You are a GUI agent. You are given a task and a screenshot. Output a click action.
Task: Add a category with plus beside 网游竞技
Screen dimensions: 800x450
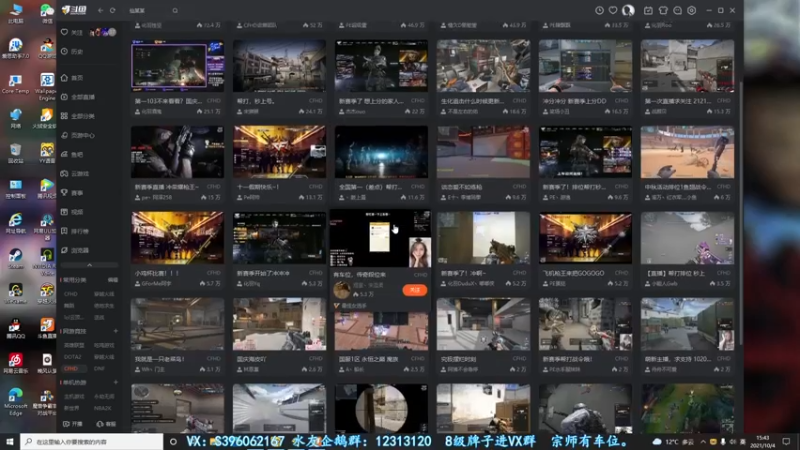tap(115, 331)
